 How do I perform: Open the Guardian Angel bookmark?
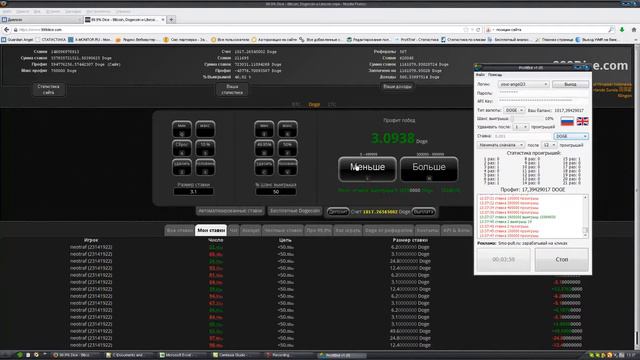coord(17,40)
